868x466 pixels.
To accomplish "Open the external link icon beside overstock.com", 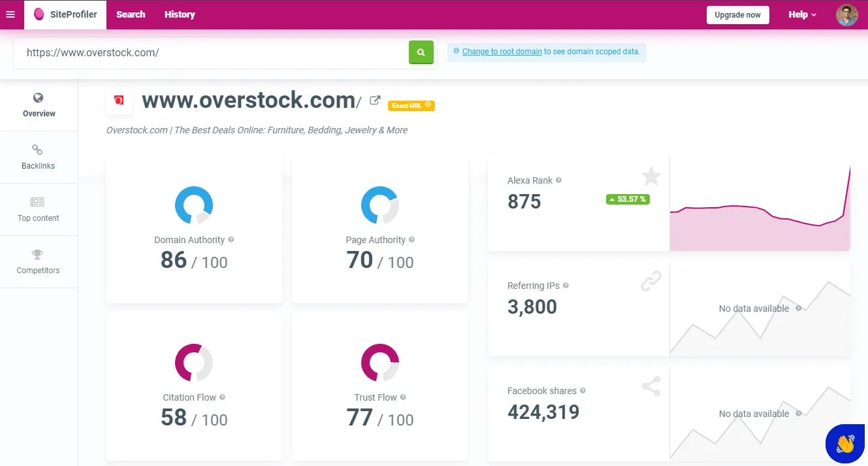I will click(375, 101).
